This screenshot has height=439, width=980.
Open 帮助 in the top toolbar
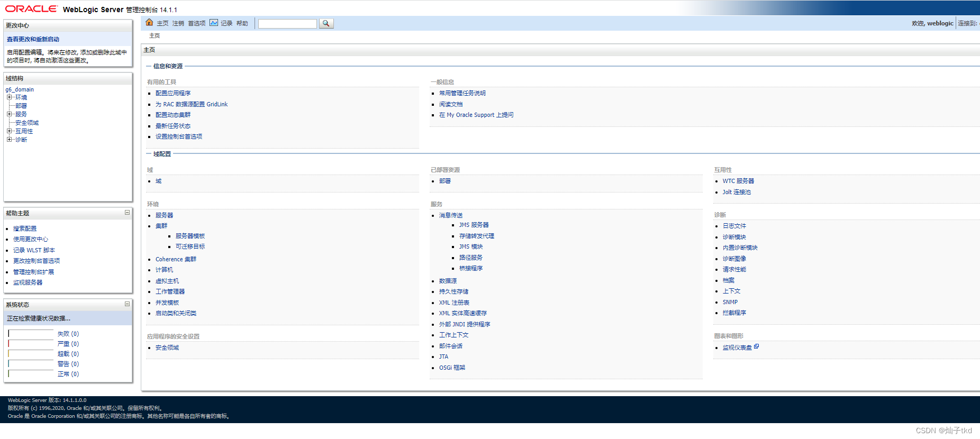(242, 23)
